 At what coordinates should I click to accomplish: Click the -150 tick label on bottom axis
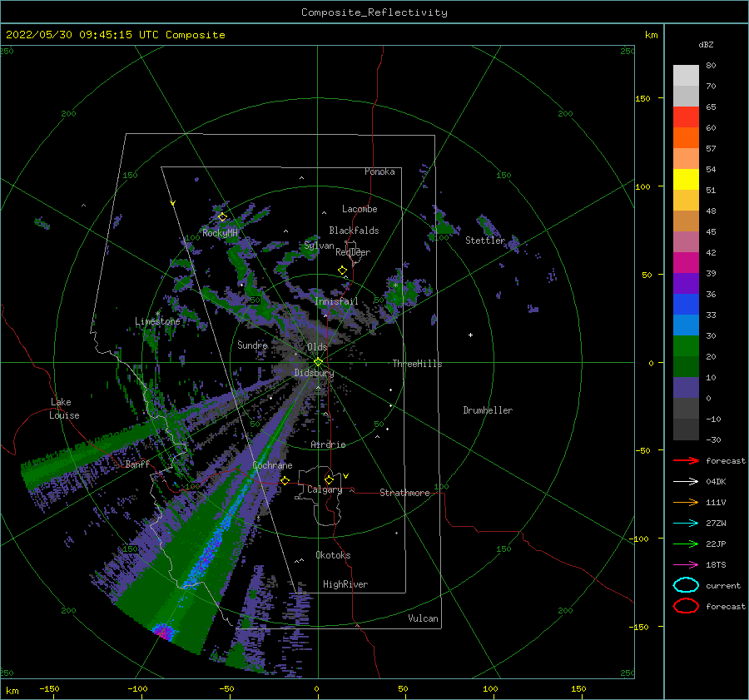tap(49, 689)
